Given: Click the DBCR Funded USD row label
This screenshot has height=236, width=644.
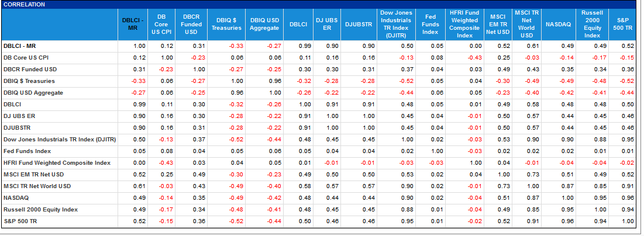Looking at the screenshot, I should pyautogui.click(x=30, y=70).
